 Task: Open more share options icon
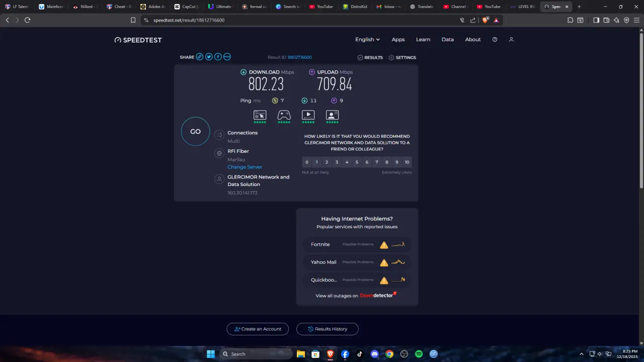[227, 57]
